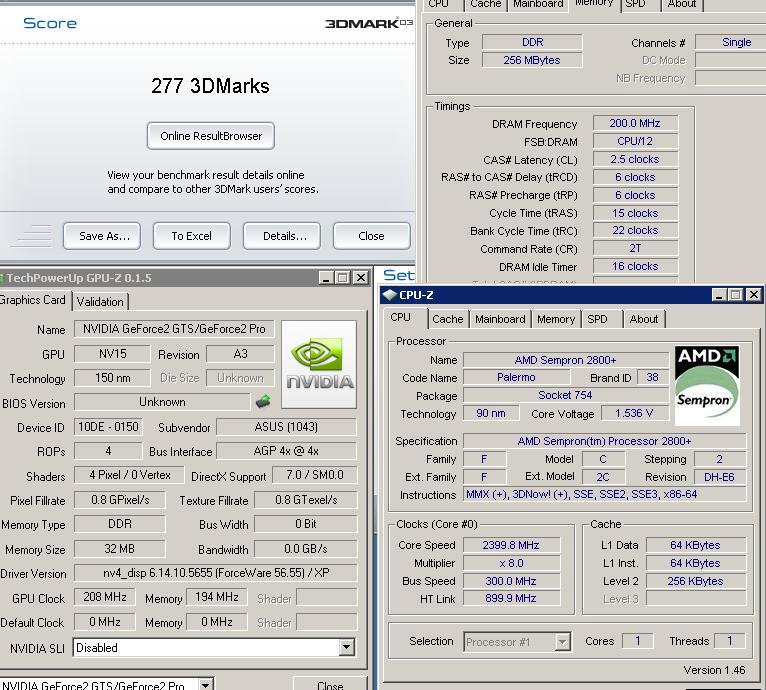The image size is (766, 690).
Task: Click the AMD Sempron logo in CPU-Z
Action: [x=706, y=386]
